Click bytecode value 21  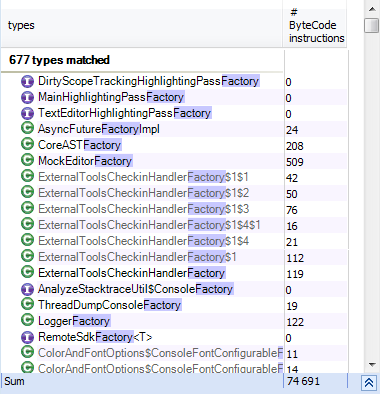[x=292, y=242]
